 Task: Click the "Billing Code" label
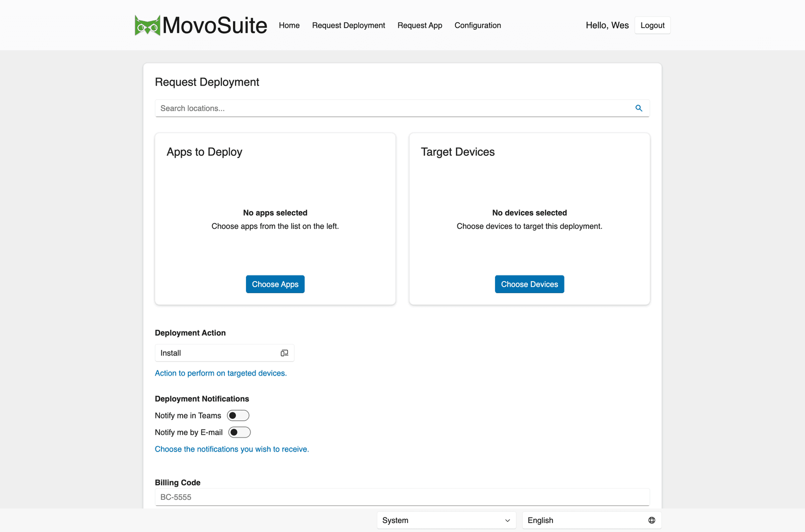point(178,483)
